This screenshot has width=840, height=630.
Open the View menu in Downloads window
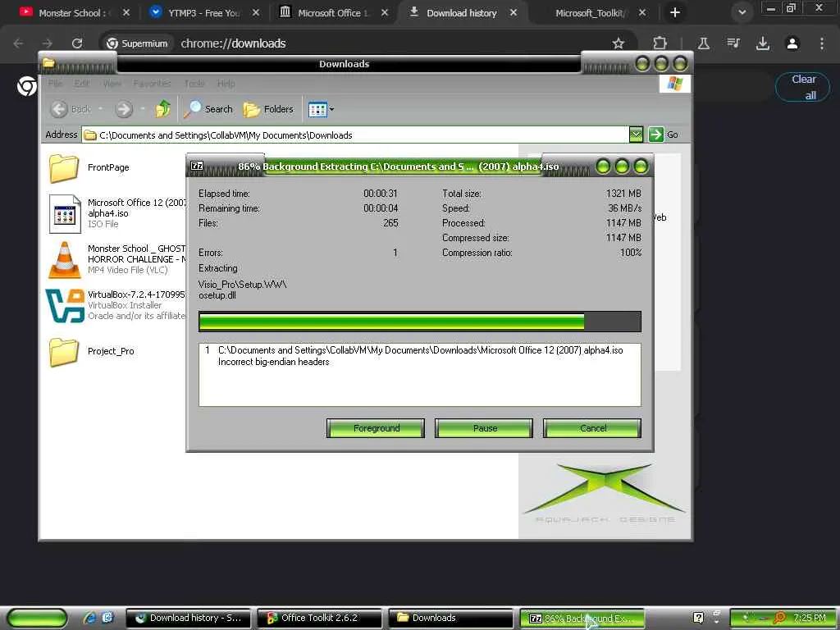[112, 84]
